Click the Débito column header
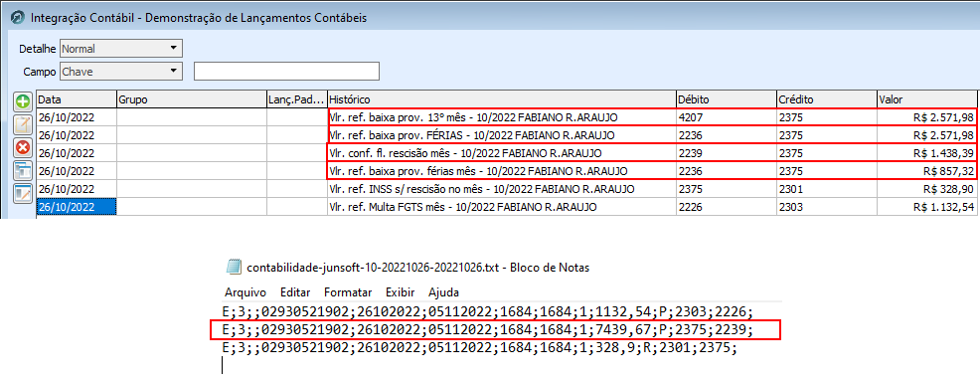The height and width of the screenshot is (382, 980). pos(726,99)
